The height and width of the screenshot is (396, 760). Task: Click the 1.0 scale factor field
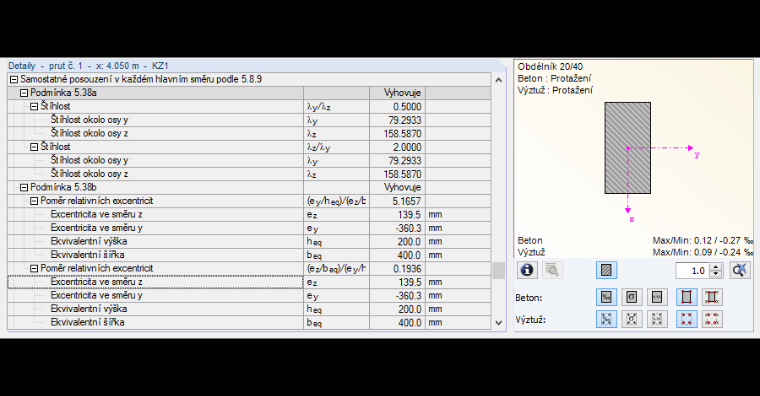[x=693, y=270]
